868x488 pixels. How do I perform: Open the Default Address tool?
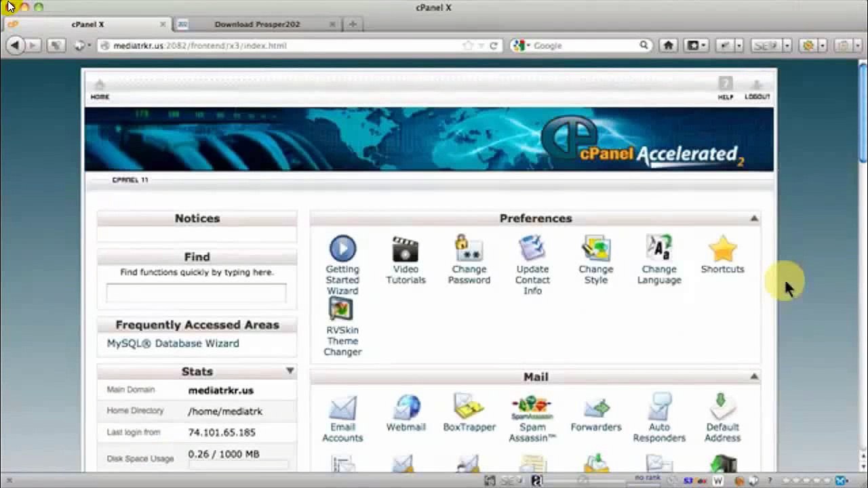pyautogui.click(x=722, y=418)
